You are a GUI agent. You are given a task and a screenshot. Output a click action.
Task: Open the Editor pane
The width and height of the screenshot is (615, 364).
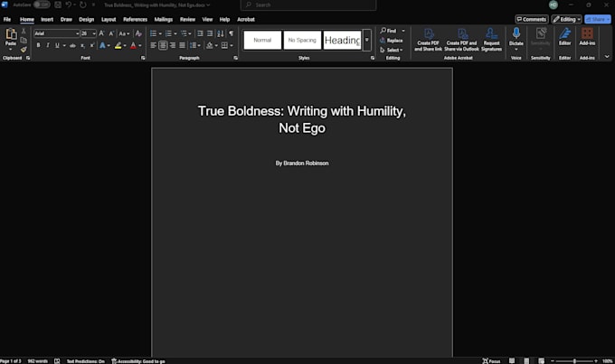(564, 37)
